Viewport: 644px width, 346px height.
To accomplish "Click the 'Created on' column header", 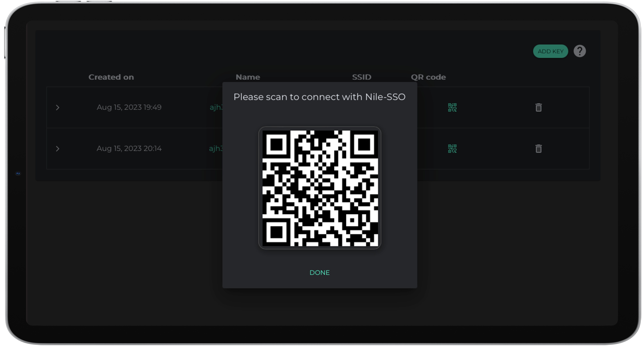I will 111,77.
